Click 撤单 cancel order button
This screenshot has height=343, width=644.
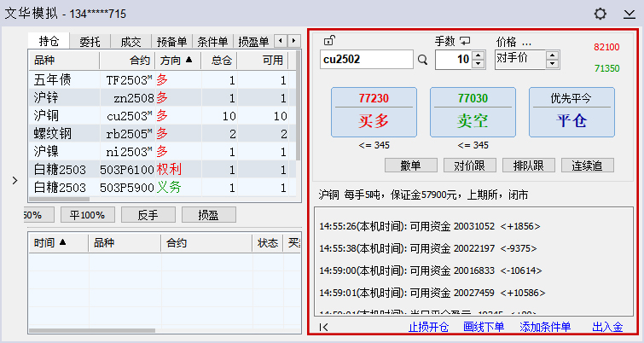pyautogui.click(x=411, y=166)
